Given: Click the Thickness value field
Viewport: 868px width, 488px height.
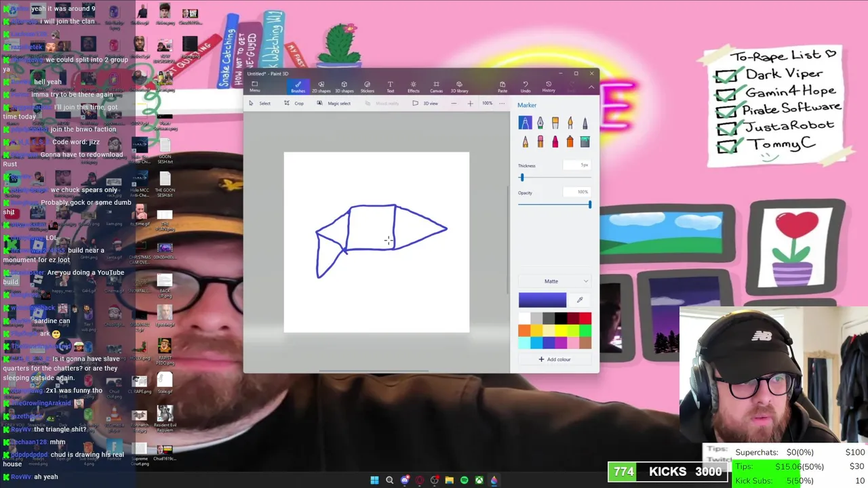Looking at the screenshot, I should 576,165.
